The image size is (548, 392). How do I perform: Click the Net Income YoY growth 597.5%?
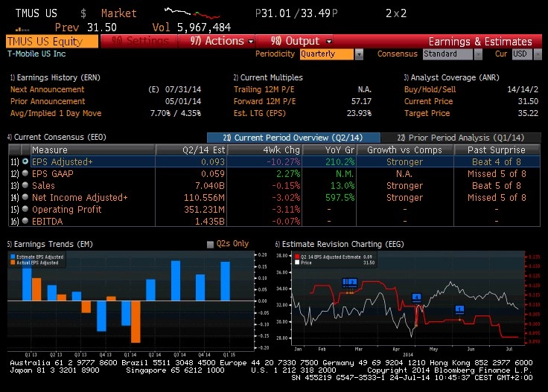[340, 197]
